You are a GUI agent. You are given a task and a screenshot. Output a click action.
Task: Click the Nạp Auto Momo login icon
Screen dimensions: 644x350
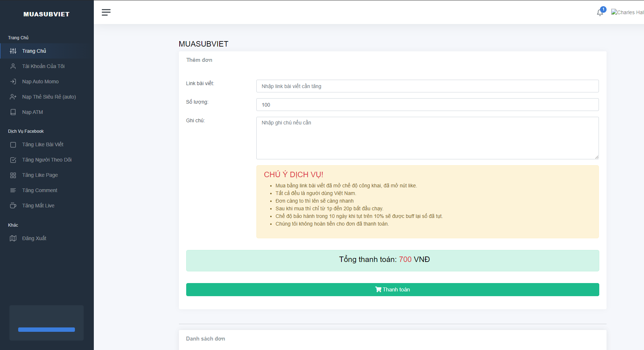pos(13,81)
